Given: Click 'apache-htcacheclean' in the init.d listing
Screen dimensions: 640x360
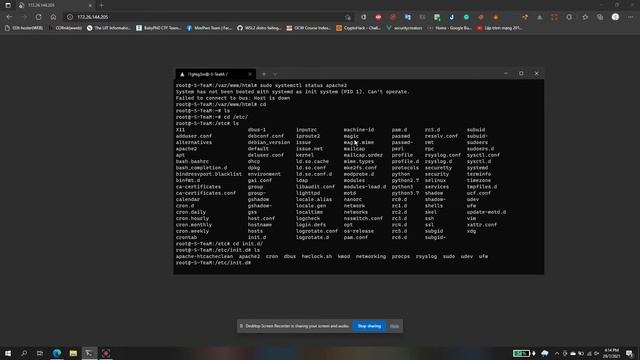Looking at the screenshot, I should click(x=204, y=256).
